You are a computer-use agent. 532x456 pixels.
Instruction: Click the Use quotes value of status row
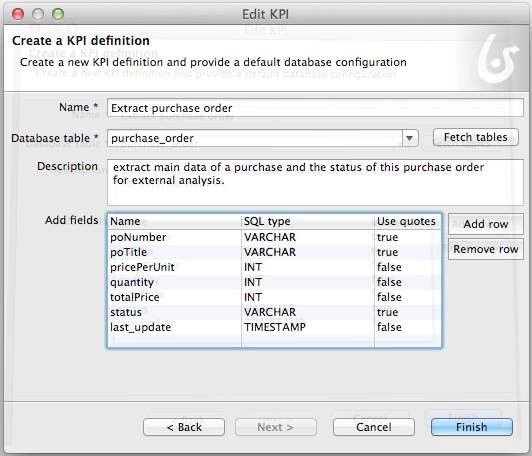pos(408,312)
